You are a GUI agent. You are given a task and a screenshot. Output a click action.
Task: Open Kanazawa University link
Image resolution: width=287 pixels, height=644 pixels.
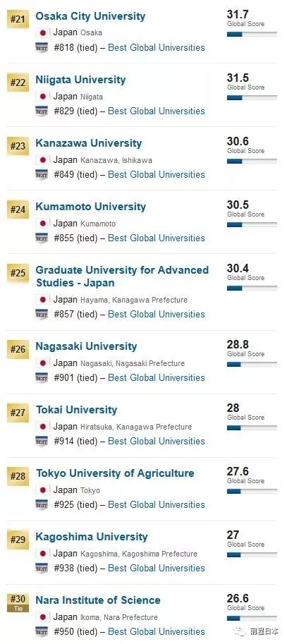click(x=89, y=143)
